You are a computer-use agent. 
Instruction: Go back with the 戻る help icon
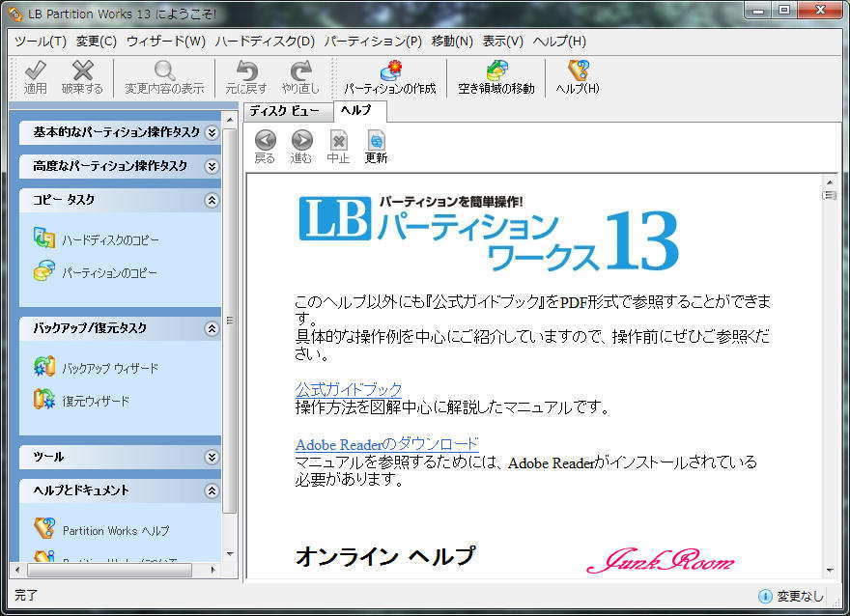click(265, 140)
